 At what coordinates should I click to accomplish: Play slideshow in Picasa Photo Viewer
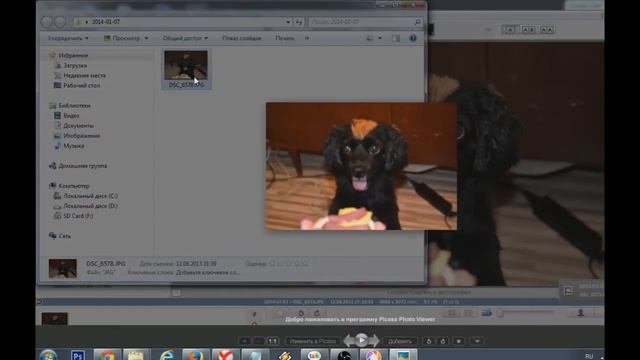pyautogui.click(x=361, y=340)
